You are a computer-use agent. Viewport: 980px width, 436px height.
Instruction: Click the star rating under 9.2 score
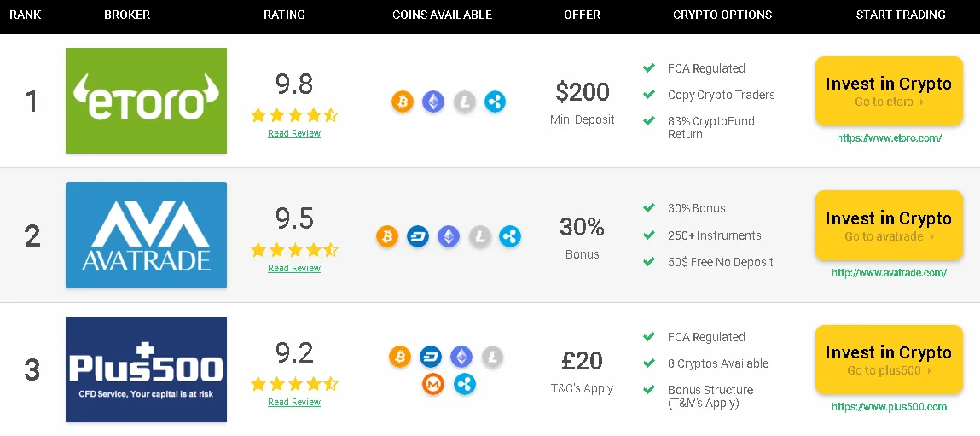(294, 383)
